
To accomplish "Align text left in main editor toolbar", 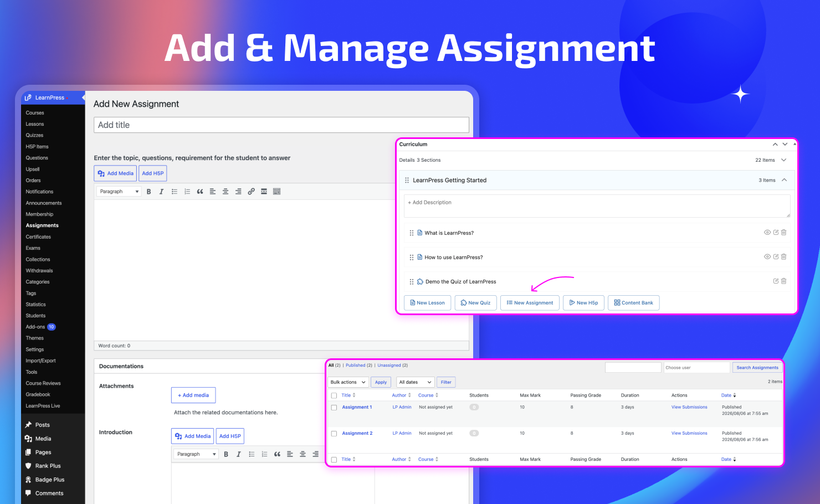I will [213, 192].
